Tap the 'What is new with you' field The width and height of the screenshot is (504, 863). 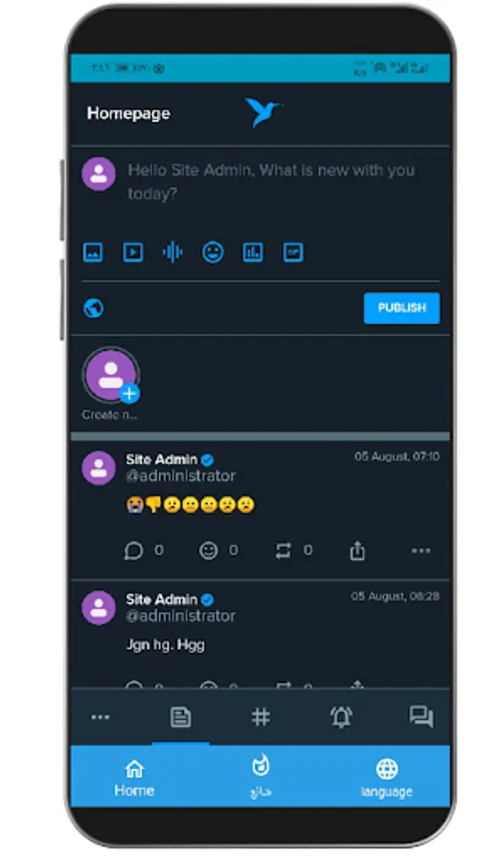click(x=271, y=181)
